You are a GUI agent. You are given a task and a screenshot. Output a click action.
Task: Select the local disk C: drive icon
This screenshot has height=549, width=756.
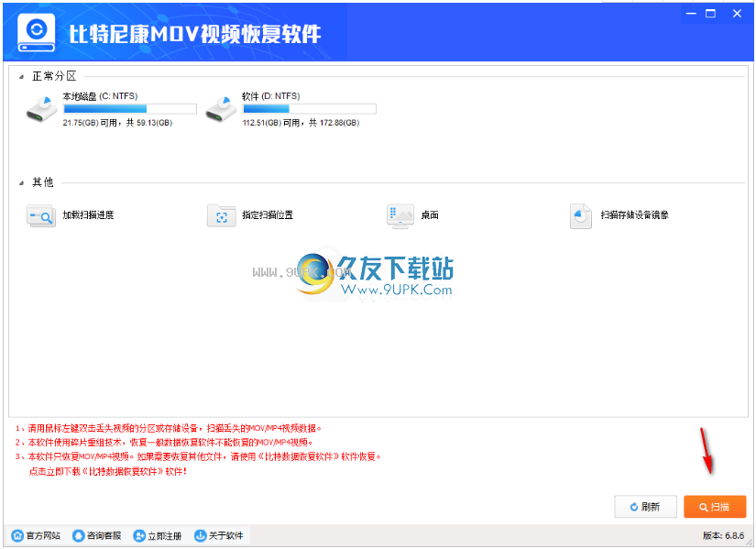[x=41, y=109]
